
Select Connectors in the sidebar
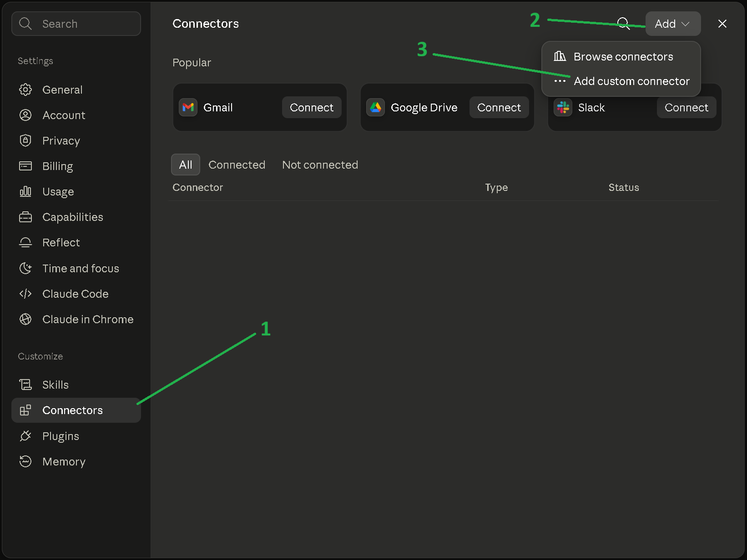click(x=76, y=410)
